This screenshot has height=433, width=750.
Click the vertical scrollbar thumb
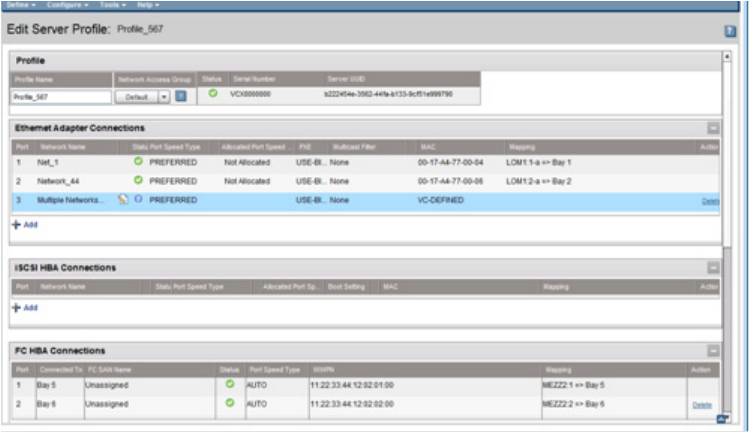pyautogui.click(x=727, y=329)
